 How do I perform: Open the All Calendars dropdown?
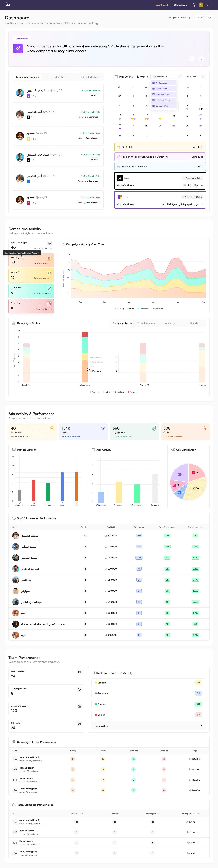[160, 76]
